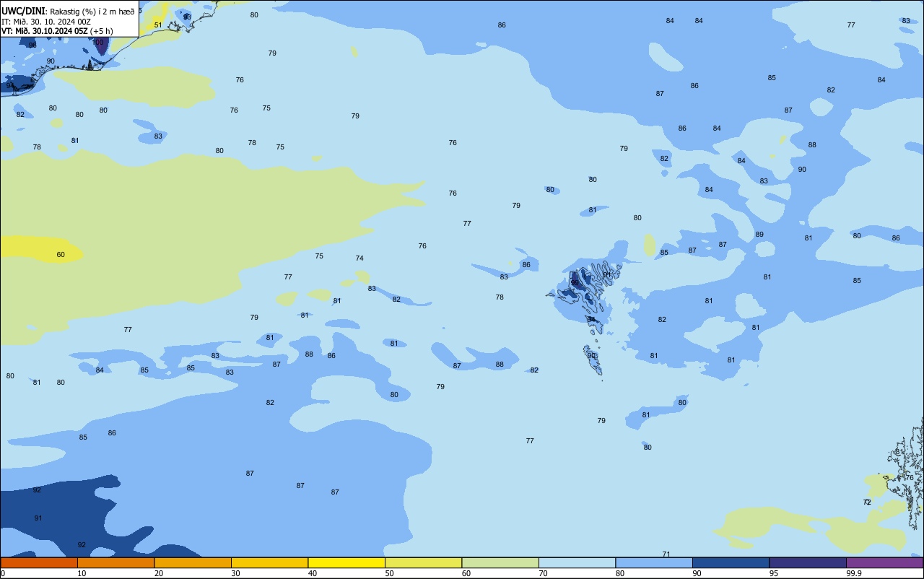Click the '74' humidity value on the map
The image size is (924, 579).
359,258
